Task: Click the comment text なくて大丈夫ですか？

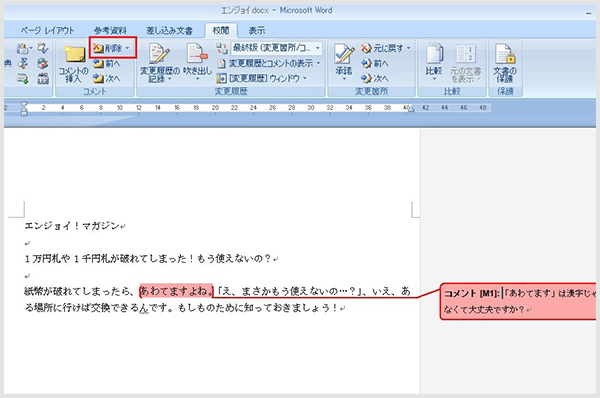Action: [x=484, y=309]
